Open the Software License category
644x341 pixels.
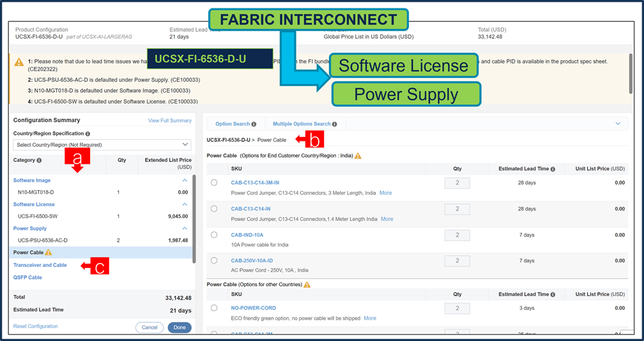[34, 205]
